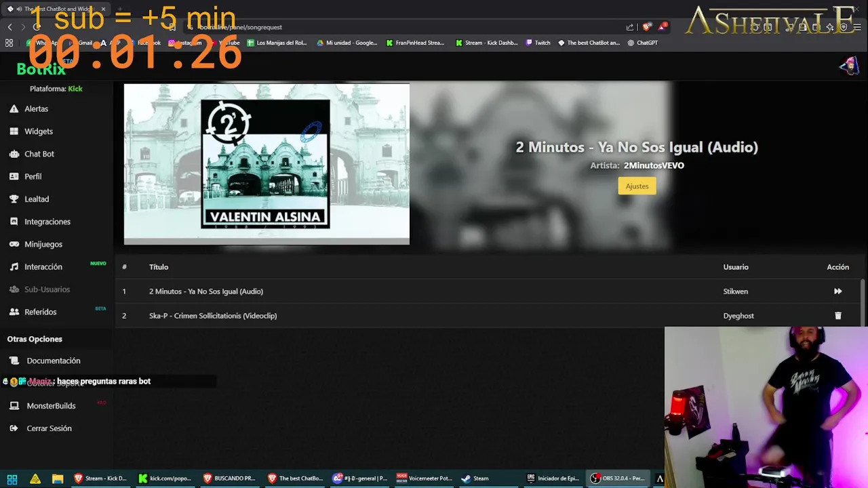Viewport: 868px width, 488px height.
Task: Open the Documentación link
Action: click(x=54, y=361)
